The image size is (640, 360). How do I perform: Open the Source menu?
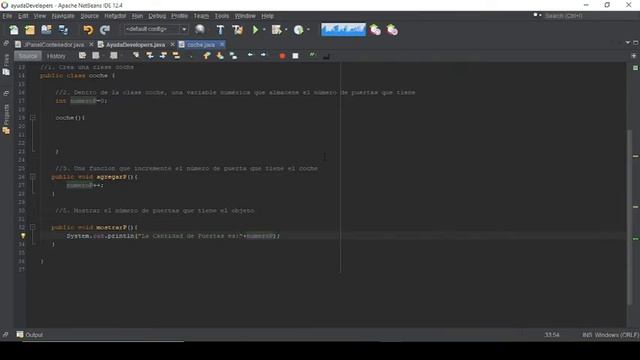coord(90,16)
